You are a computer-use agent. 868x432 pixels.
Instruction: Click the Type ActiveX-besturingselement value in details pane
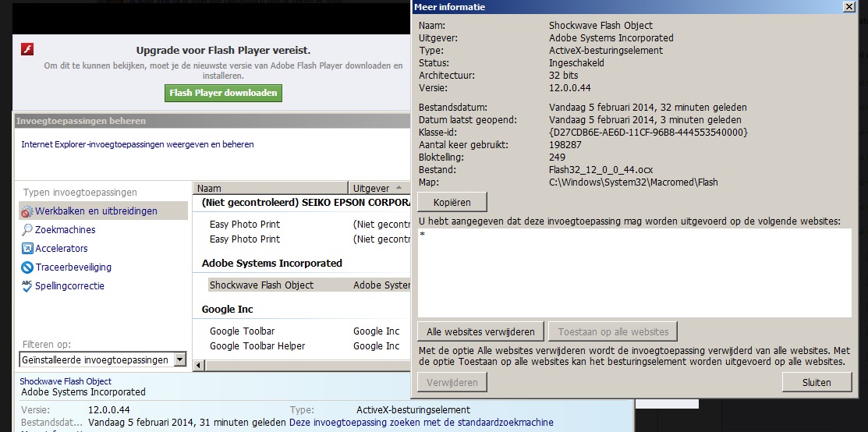coord(413,410)
